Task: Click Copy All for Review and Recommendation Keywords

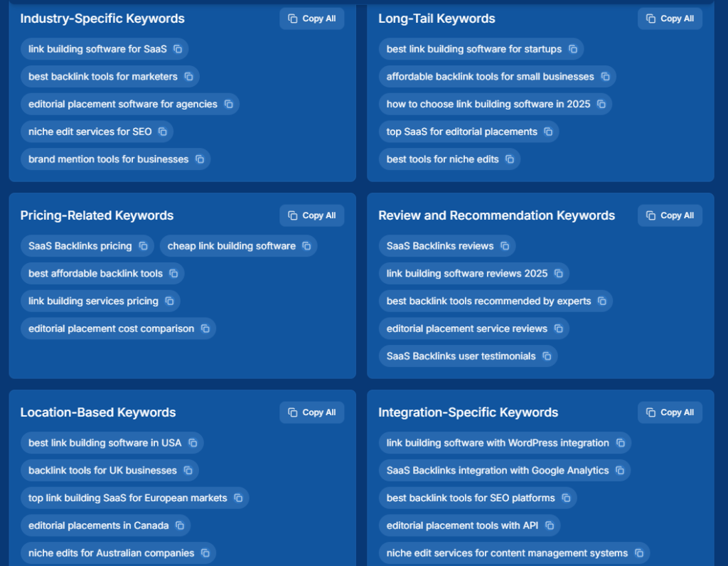Action: click(x=669, y=215)
